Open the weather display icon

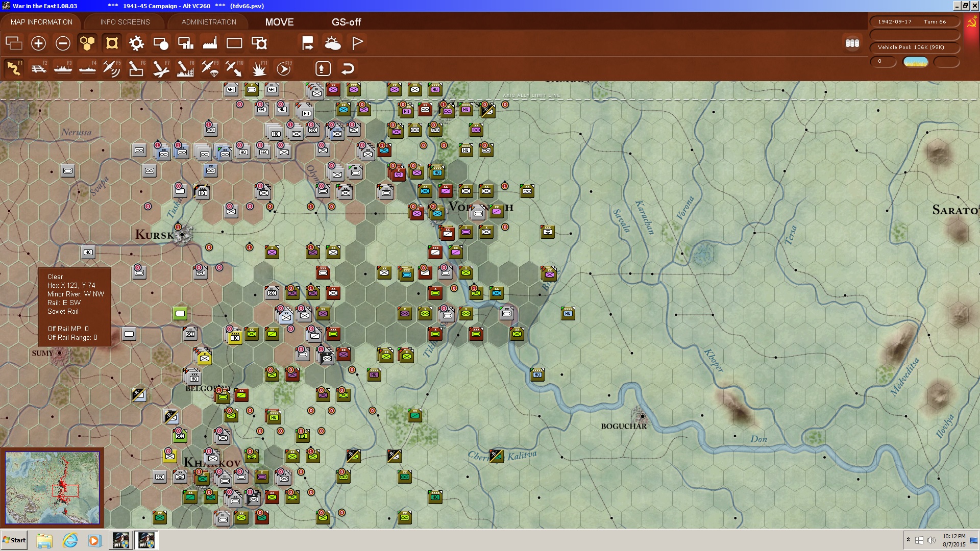tap(333, 43)
